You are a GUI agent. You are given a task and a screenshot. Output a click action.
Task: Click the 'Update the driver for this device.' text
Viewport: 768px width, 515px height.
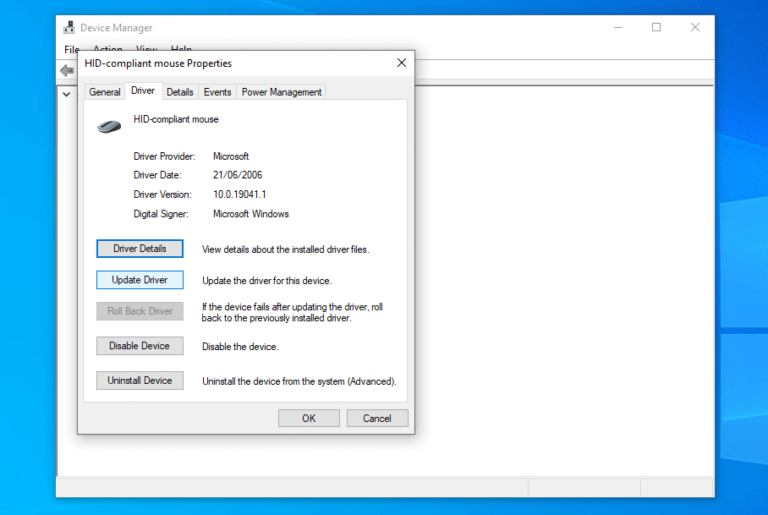pos(267,281)
